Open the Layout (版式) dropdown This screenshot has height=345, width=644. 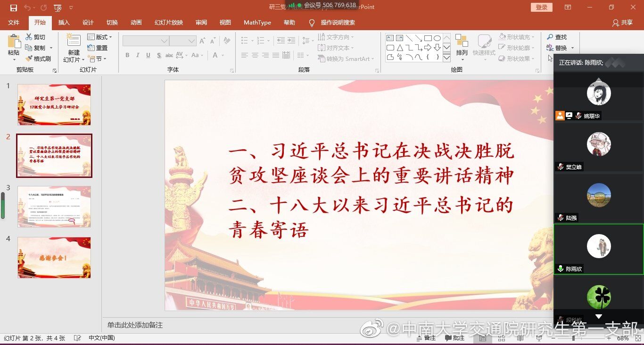pyautogui.click(x=100, y=37)
